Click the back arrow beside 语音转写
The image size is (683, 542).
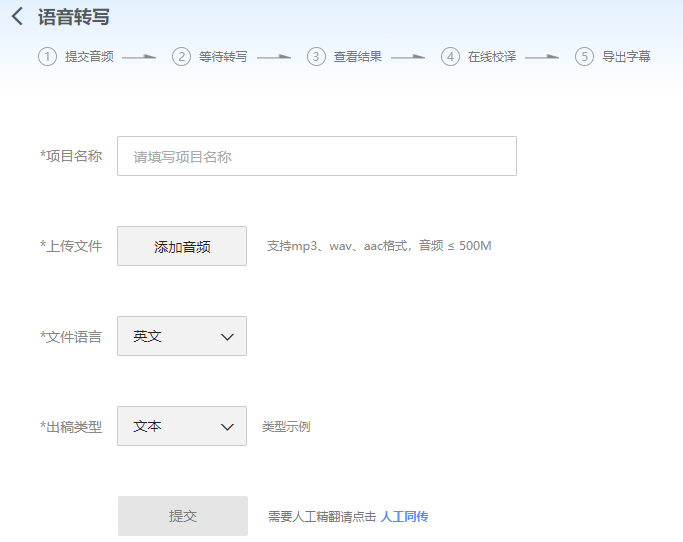[17, 17]
